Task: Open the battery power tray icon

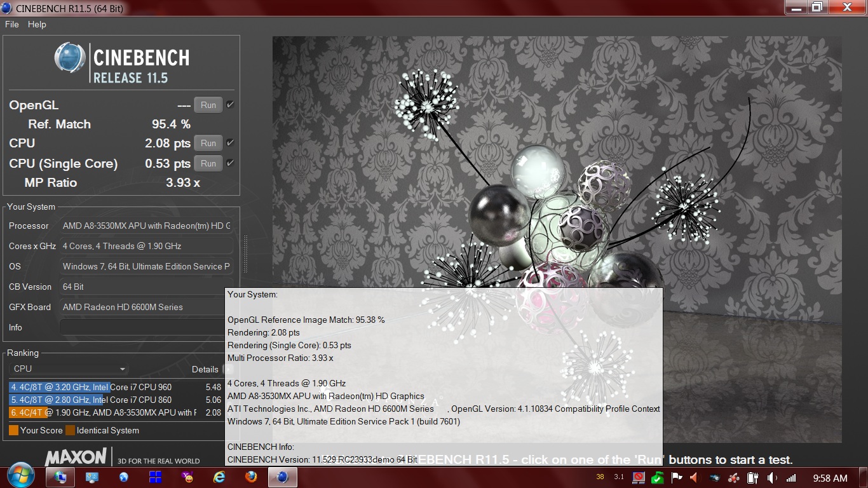Action: click(753, 477)
